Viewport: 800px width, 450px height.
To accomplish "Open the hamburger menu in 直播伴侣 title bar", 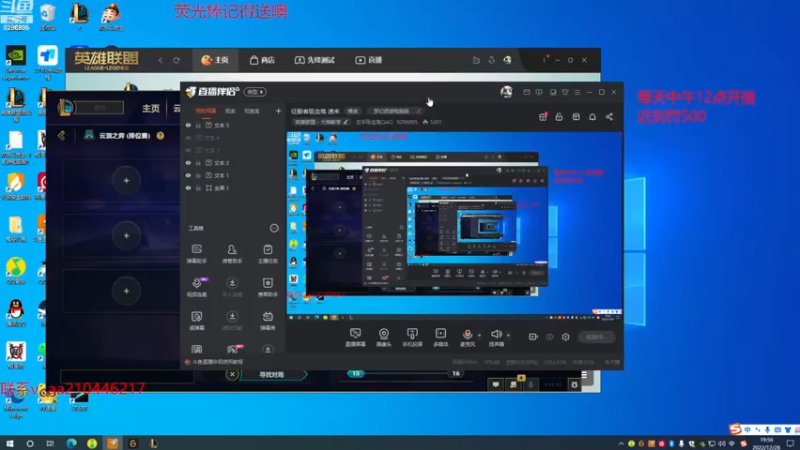I will click(578, 92).
